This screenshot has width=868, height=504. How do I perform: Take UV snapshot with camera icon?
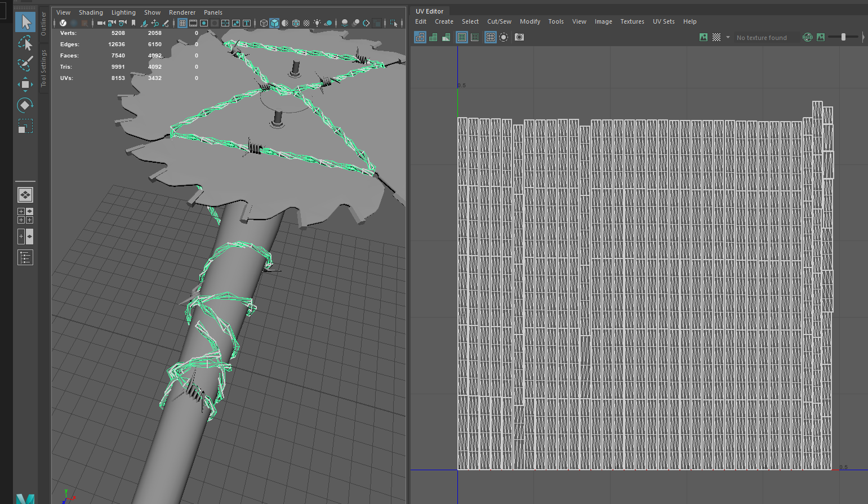click(519, 37)
